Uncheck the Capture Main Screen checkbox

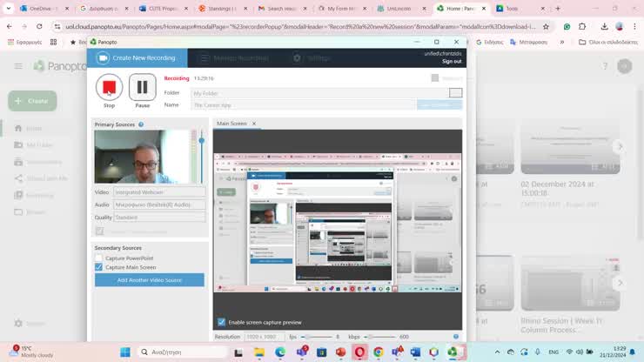[x=98, y=267]
